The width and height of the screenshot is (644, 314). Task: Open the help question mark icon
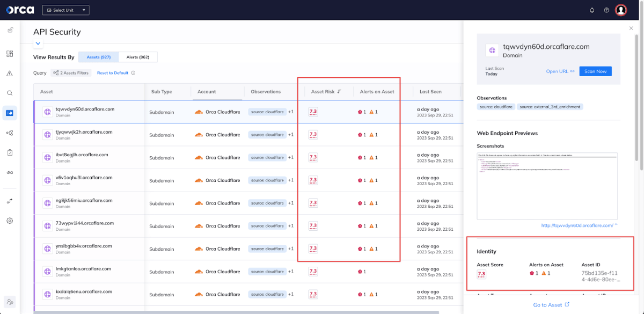pyautogui.click(x=606, y=10)
